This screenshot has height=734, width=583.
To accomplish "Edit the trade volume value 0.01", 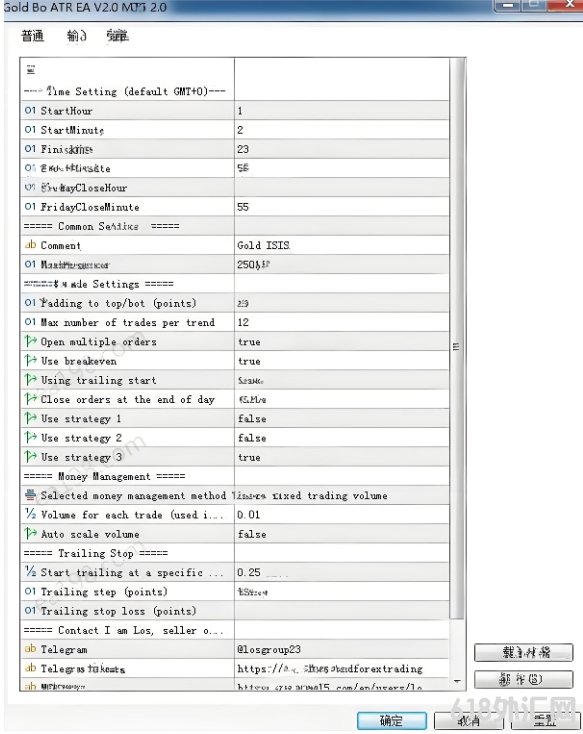I will coord(341,514).
